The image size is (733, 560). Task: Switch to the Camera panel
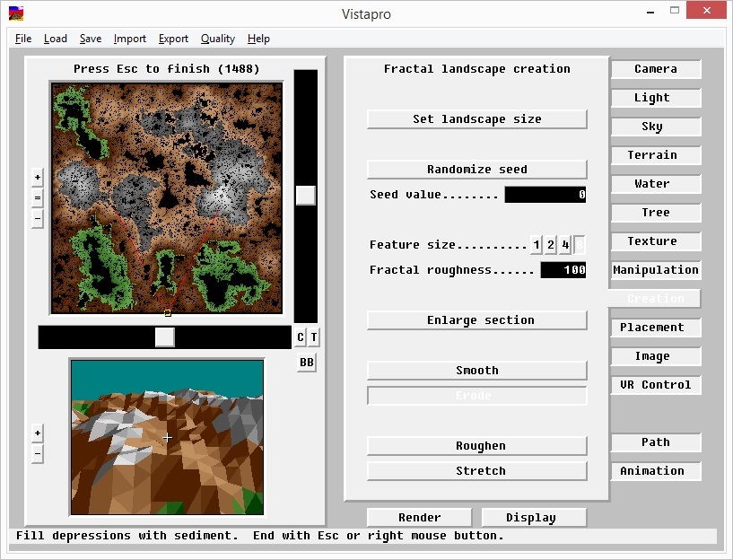click(x=656, y=69)
